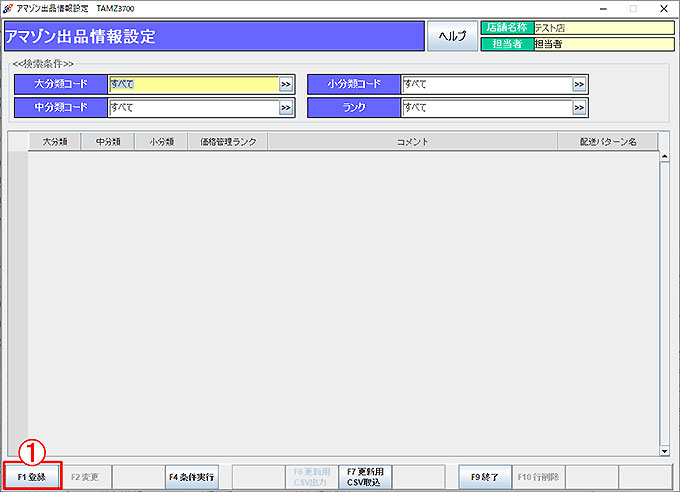The width and height of the screenshot is (680, 492).
Task: Click the table scrollbar up arrow
Action: tap(664, 157)
